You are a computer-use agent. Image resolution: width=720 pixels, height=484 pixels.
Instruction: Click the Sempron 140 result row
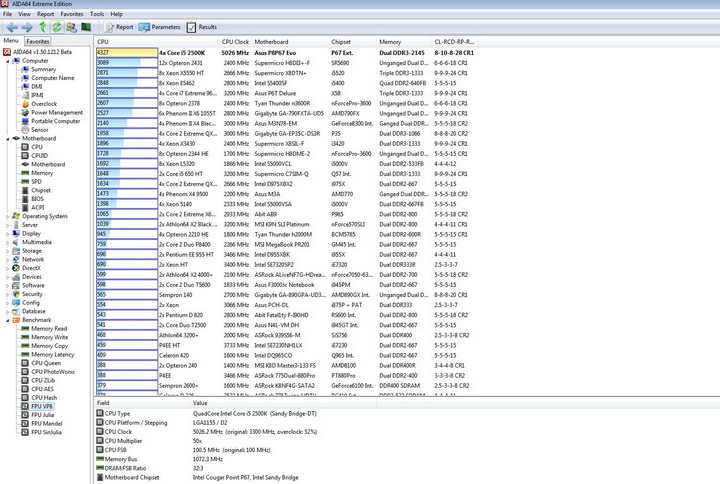[286, 295]
